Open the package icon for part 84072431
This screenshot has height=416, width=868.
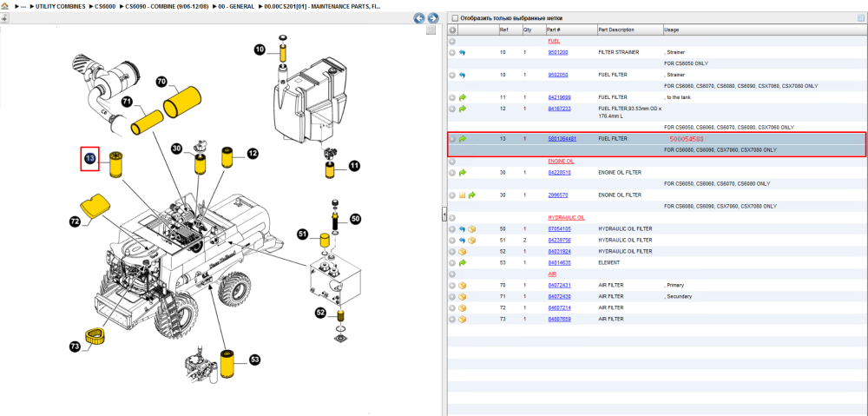click(x=463, y=285)
